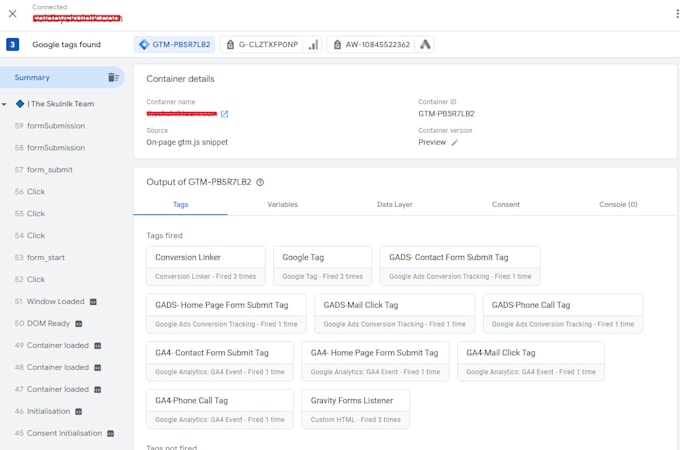
Task: Click the badge icon beside Window Loaded
Action: [93, 302]
